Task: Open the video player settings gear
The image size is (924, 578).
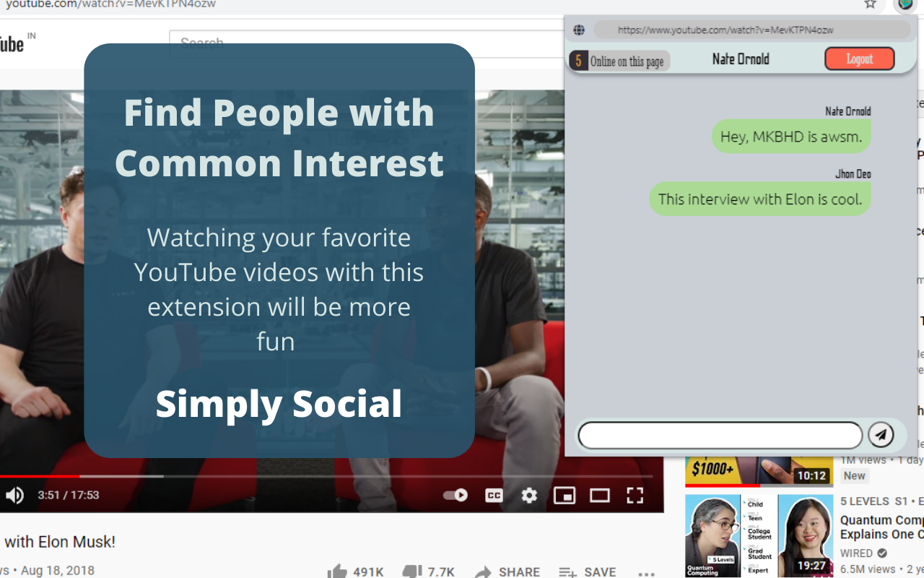Action: [x=529, y=496]
